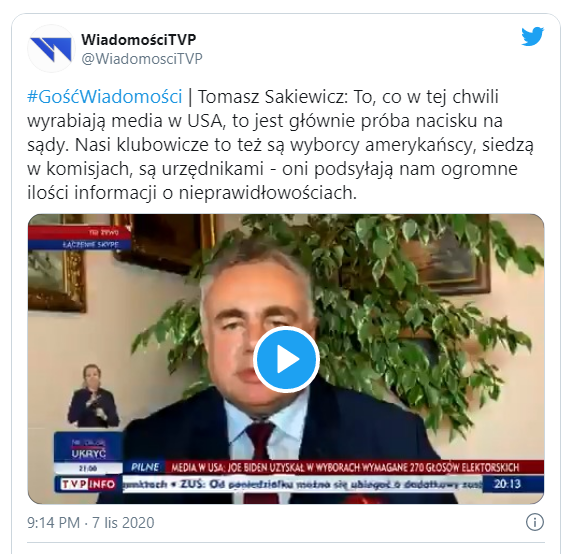This screenshot has width=573, height=554.
Task: Select the sign language interpreter inset
Action: (x=92, y=395)
